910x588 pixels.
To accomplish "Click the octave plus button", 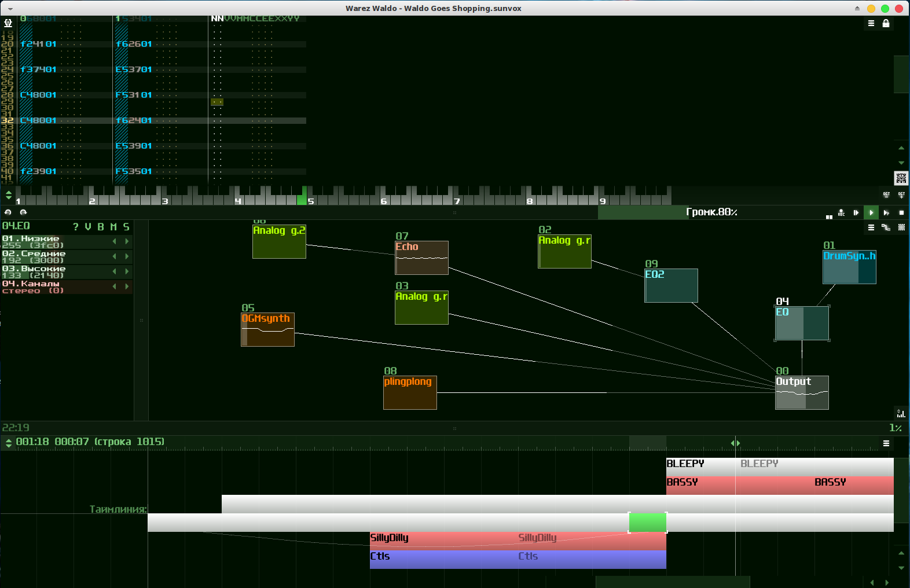I will (901, 195).
